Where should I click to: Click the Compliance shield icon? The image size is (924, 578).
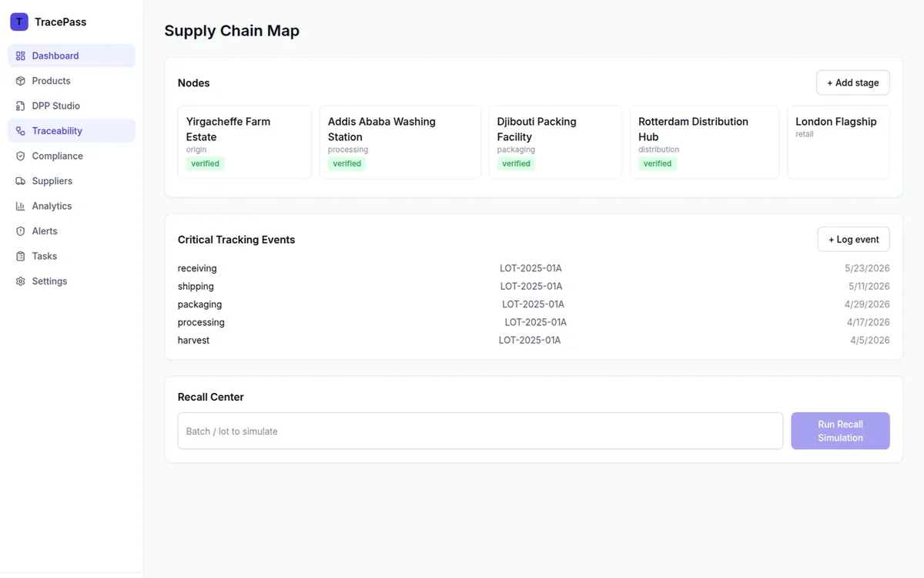coord(21,156)
